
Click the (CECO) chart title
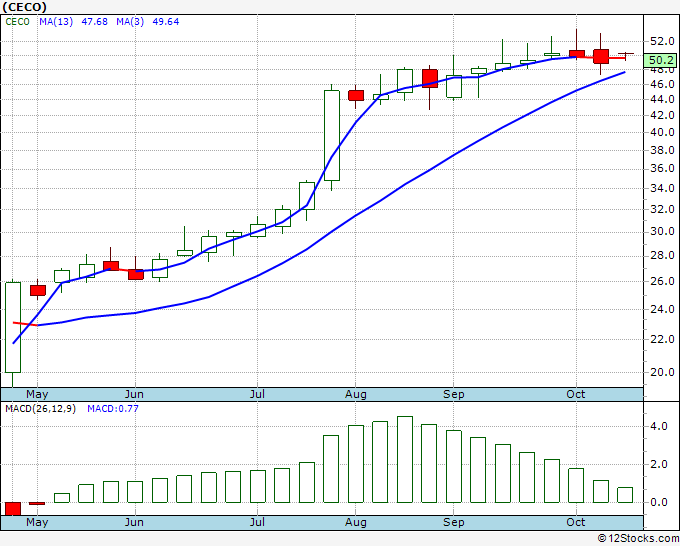click(25, 6)
